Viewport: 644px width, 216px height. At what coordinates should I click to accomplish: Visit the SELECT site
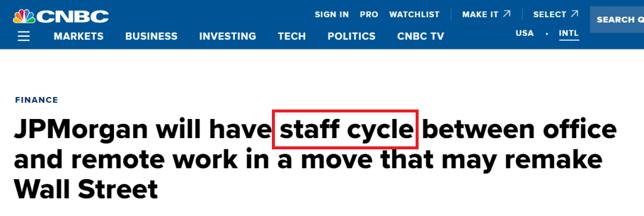tap(550, 14)
